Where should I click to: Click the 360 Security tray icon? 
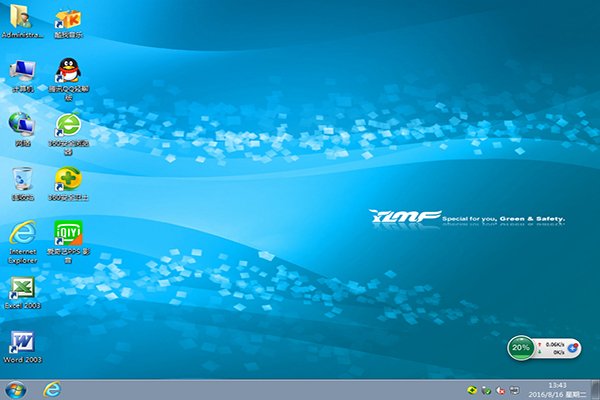472,389
